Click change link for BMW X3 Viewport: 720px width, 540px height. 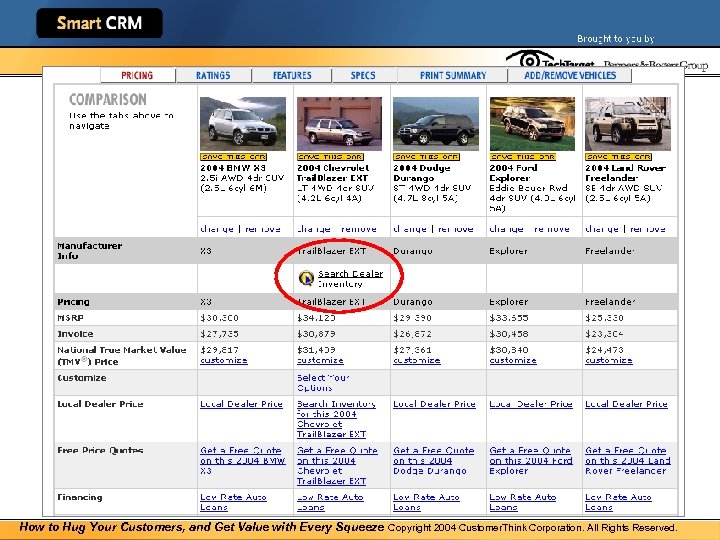[217, 229]
